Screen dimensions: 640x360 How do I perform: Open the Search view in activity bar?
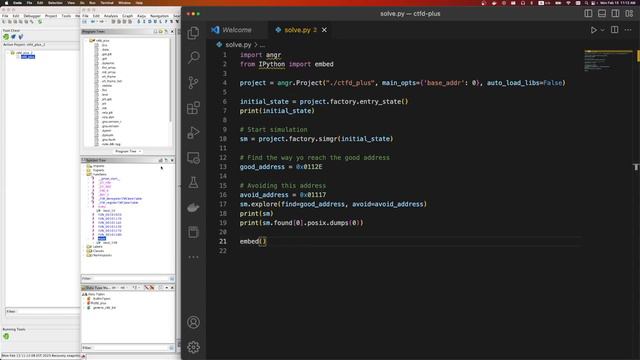pyautogui.click(x=193, y=58)
